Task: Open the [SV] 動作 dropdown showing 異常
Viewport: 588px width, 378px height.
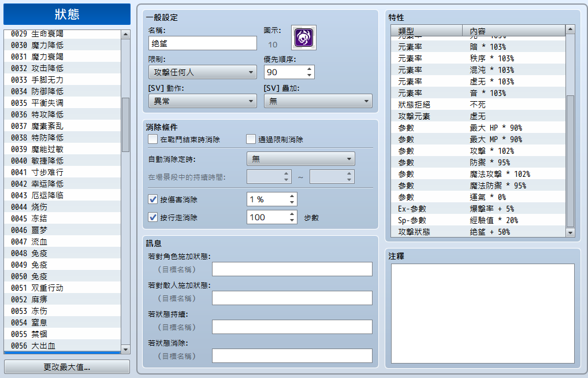Action: point(203,101)
